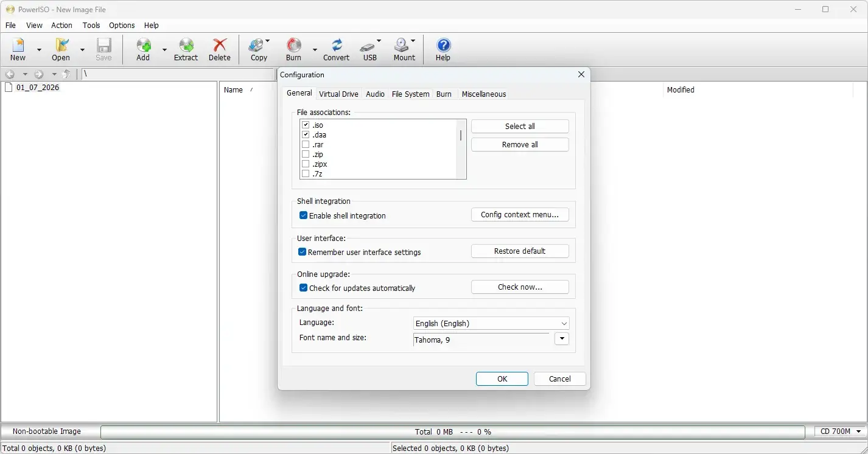
Task: Expand the dropdown arrow next to New
Action: coord(40,49)
